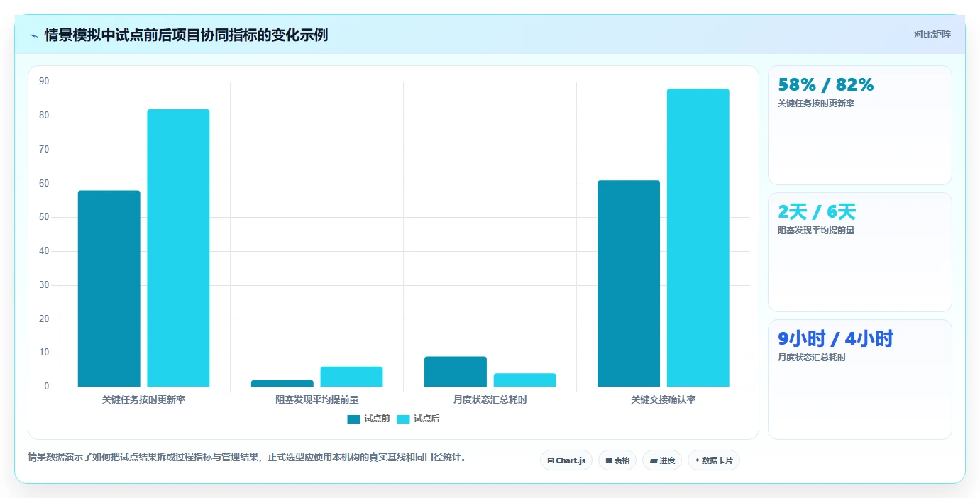Click the 试点后 bar for 关键任务按时更新率
This screenshot has width=980, height=498.
178,248
